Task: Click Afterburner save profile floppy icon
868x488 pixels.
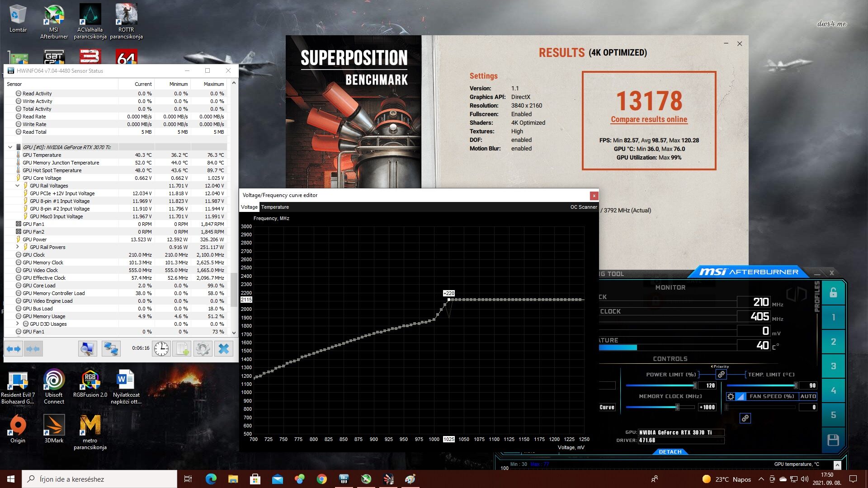Action: pyautogui.click(x=833, y=440)
